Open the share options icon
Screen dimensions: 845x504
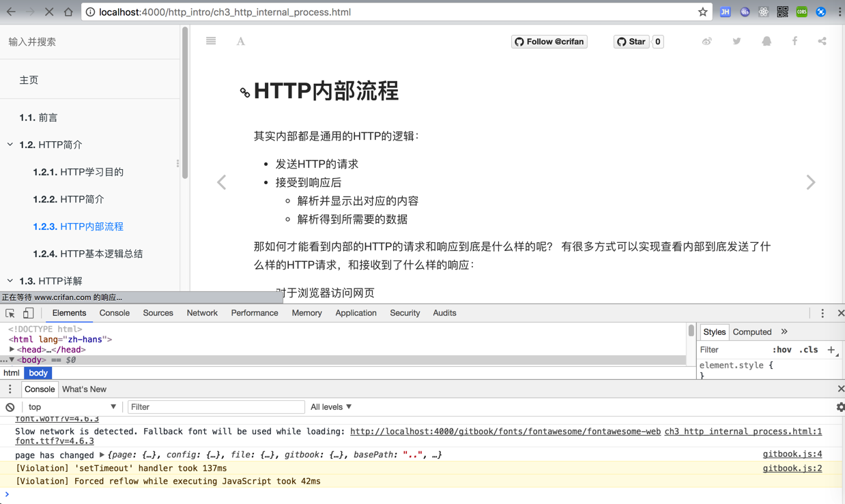822,42
